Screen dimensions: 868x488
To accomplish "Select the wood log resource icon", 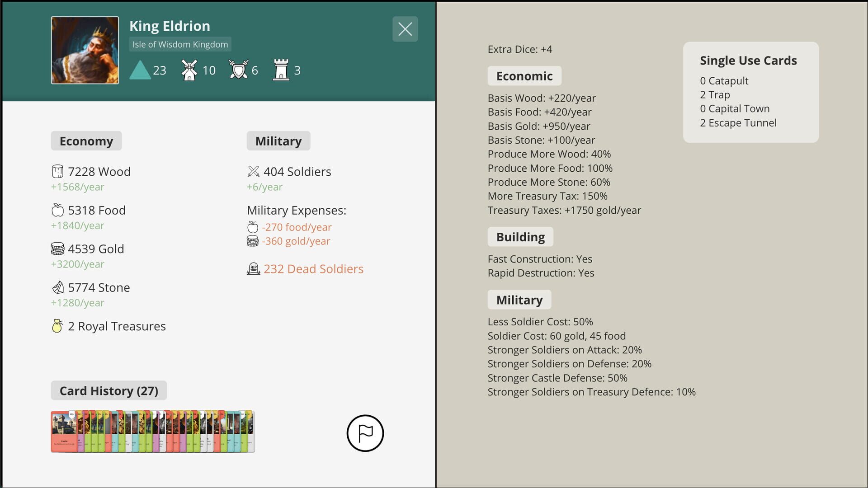I will coord(57,171).
